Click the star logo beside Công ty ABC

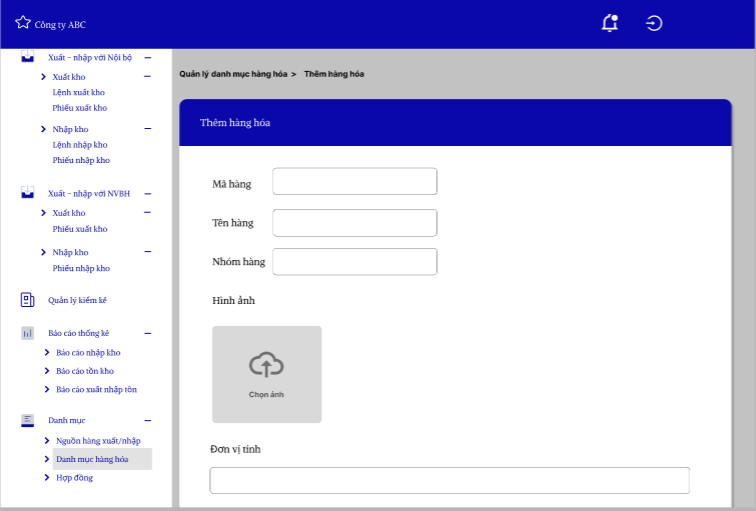(23, 23)
